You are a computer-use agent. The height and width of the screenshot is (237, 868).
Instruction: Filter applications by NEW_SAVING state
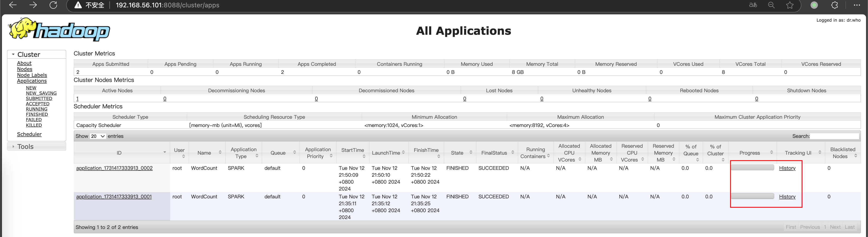(41, 93)
